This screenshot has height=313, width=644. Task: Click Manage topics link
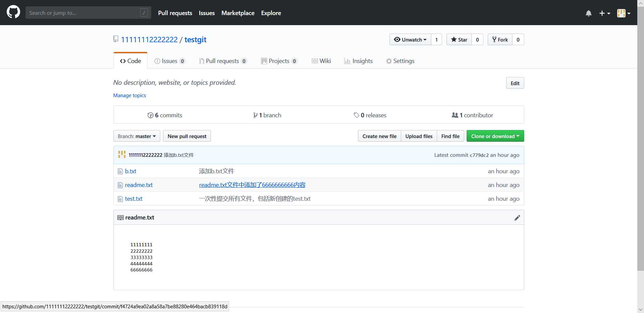(x=129, y=96)
